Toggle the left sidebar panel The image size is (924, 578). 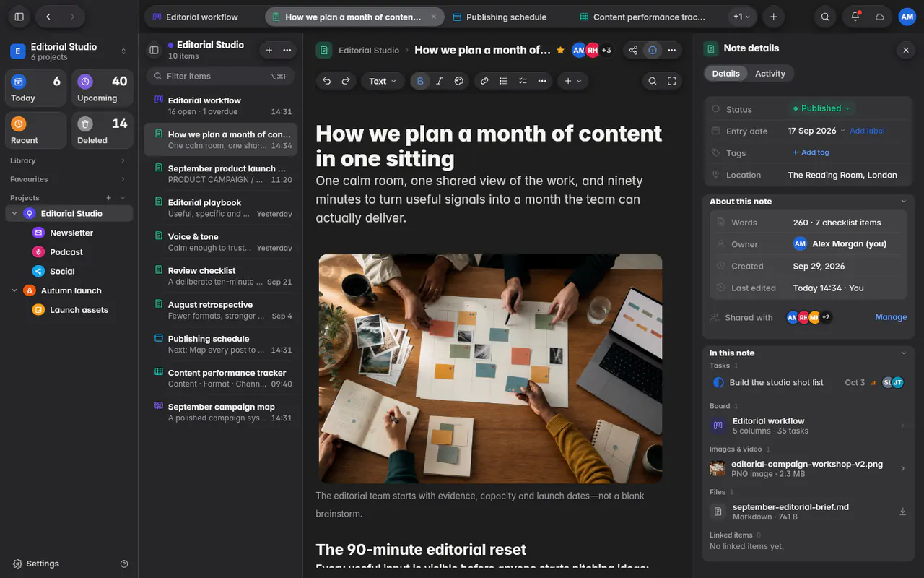coord(19,17)
